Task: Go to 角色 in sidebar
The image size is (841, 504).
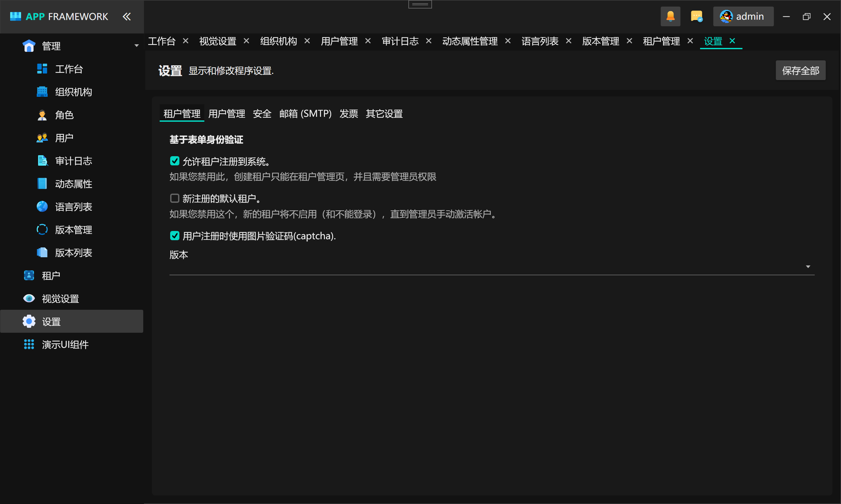Action: (x=64, y=115)
